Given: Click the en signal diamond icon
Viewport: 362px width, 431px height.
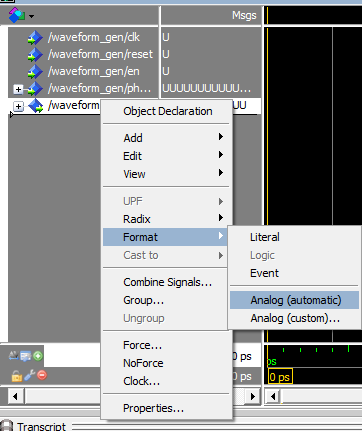Looking at the screenshot, I should coord(35,72).
